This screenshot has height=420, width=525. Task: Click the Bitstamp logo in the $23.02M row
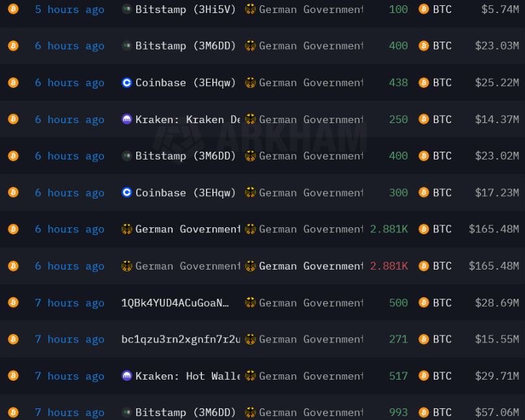pyautogui.click(x=126, y=156)
